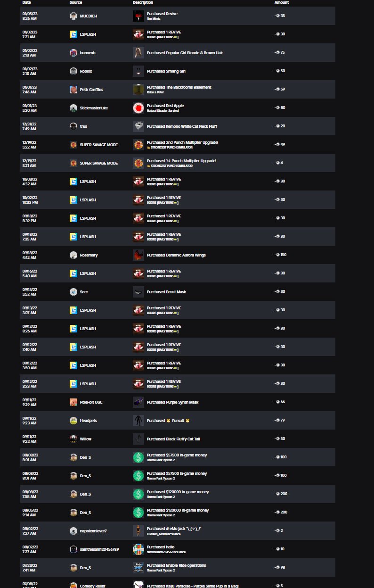Open Headpets creator link
374x588 pixels.
pos(89,421)
